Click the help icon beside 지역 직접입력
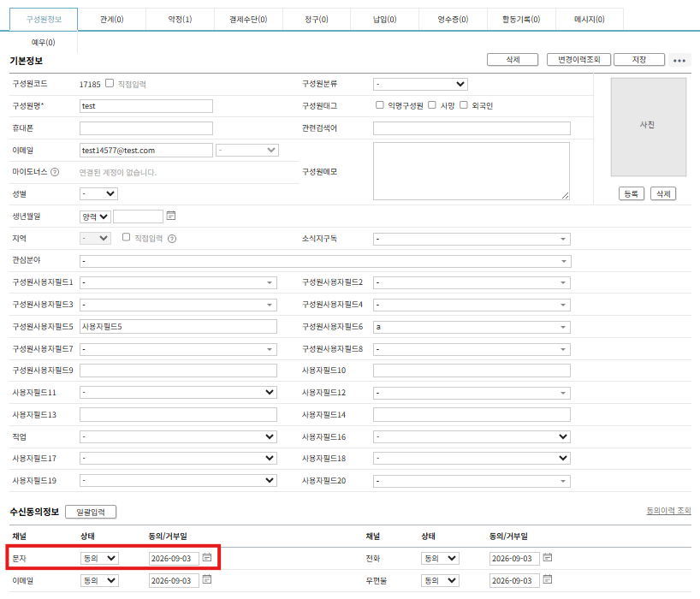 [172, 239]
